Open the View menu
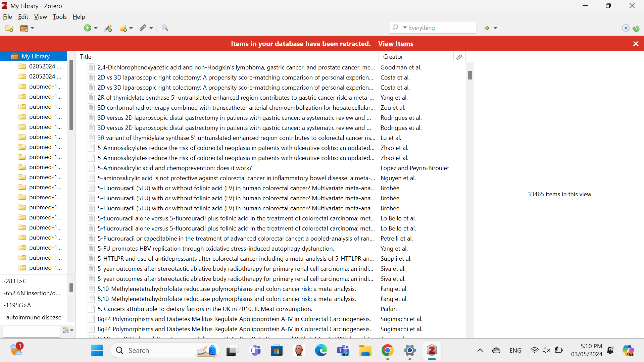 (41, 17)
